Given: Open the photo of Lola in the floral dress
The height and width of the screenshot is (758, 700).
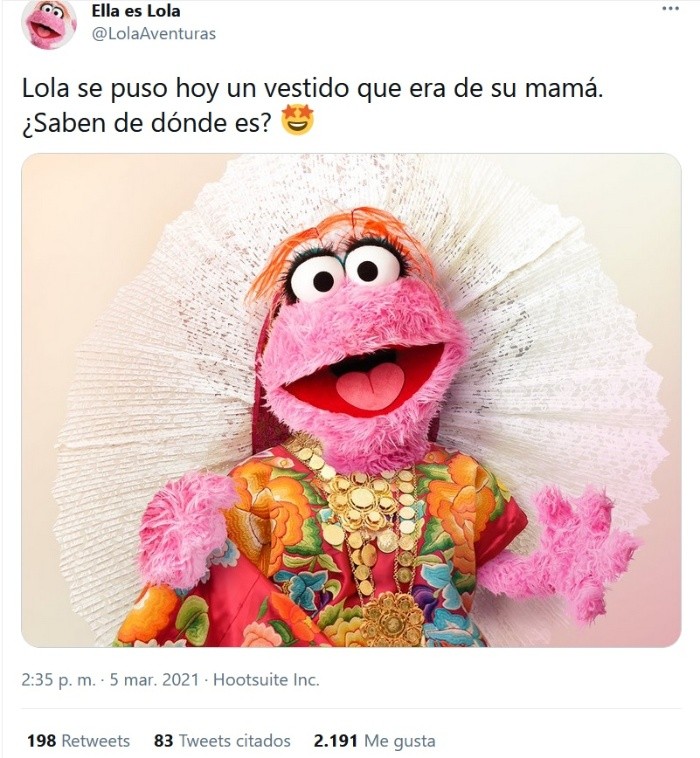Looking at the screenshot, I should click(x=351, y=400).
